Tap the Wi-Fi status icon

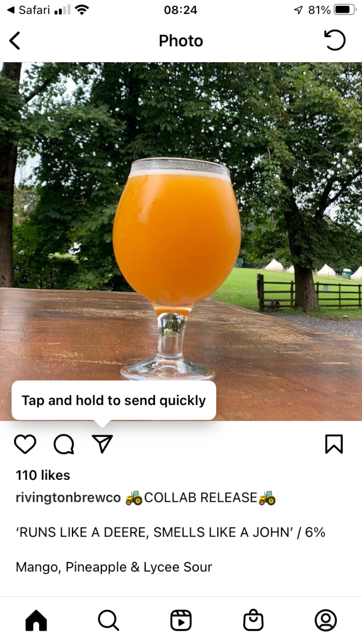pos(82,10)
